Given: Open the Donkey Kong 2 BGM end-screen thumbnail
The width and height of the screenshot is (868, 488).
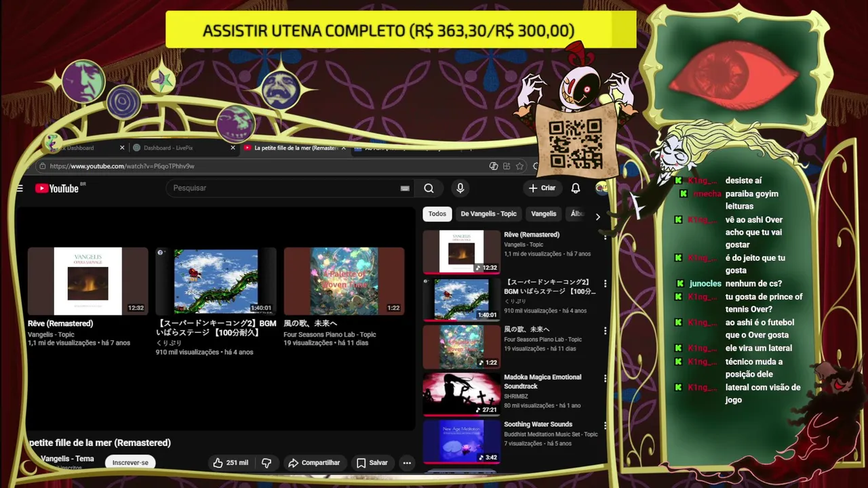Looking at the screenshot, I should pyautogui.click(x=216, y=281).
